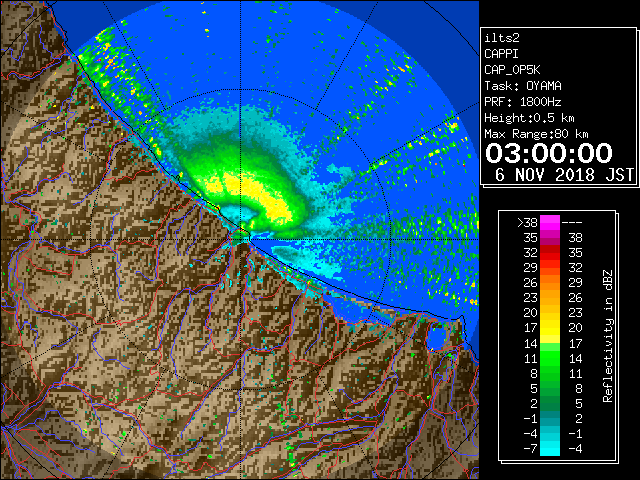Click the CAPPI product label
Viewport: 640px width, 480px height.
[501, 54]
